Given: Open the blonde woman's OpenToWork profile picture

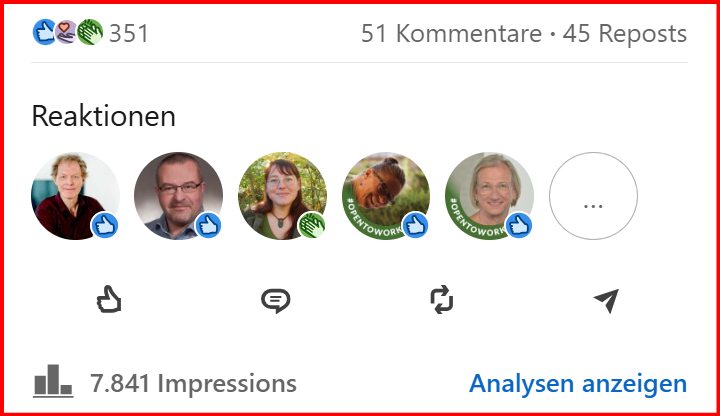Looking at the screenshot, I should (x=489, y=196).
